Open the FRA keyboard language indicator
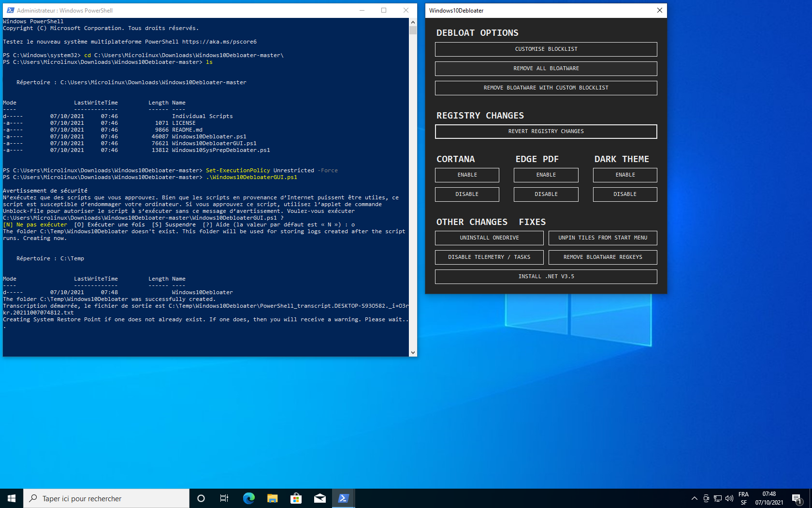This screenshot has height=508, width=812. 743,498
